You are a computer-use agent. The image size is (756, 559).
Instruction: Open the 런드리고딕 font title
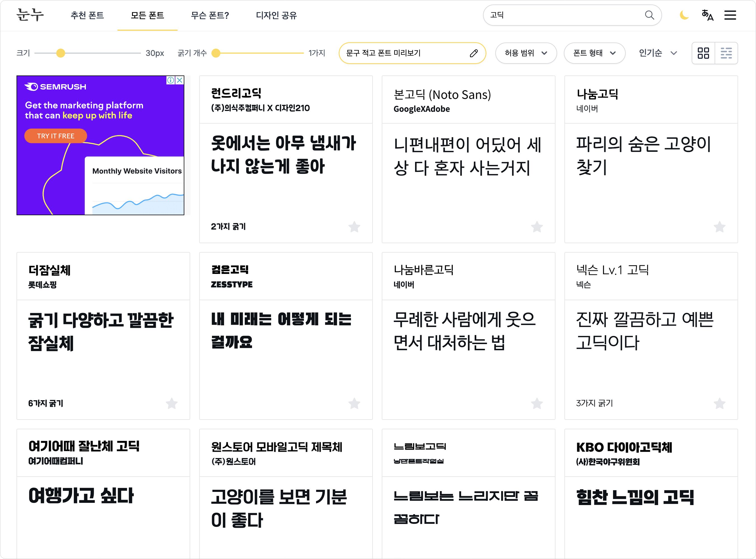[x=236, y=93]
